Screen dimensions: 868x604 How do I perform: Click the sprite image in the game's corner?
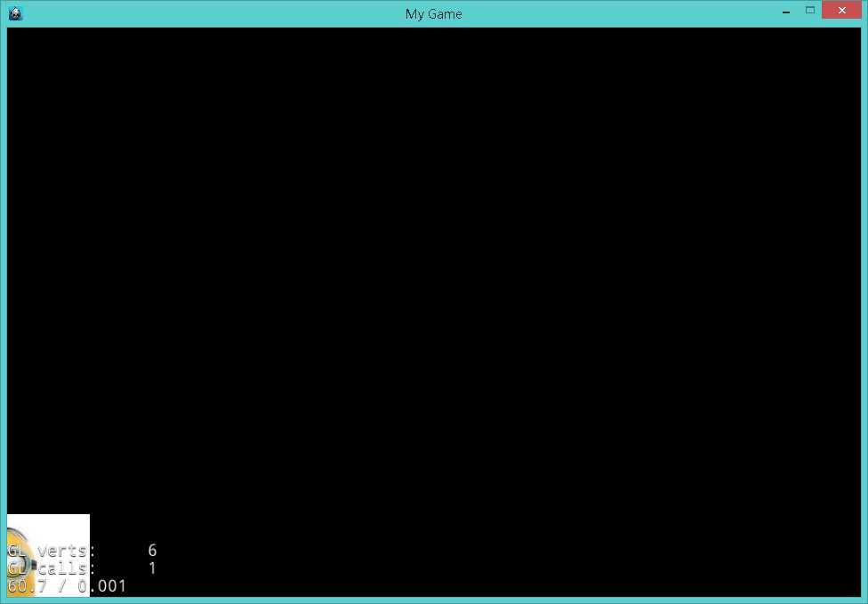48,555
